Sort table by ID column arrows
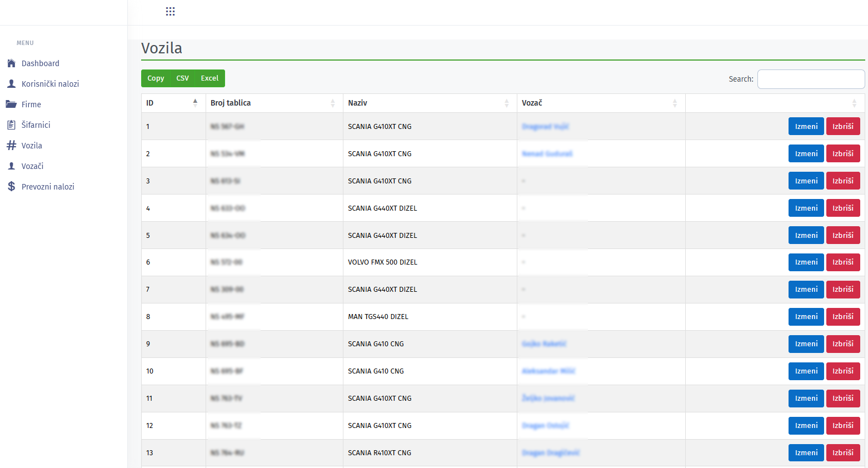This screenshot has height=468, width=868. [195, 103]
